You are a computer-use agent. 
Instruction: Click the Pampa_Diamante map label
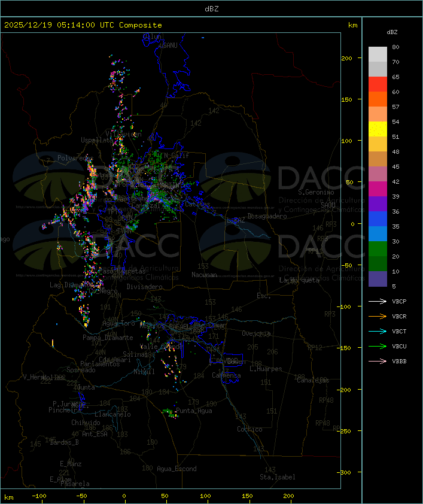coord(108,338)
